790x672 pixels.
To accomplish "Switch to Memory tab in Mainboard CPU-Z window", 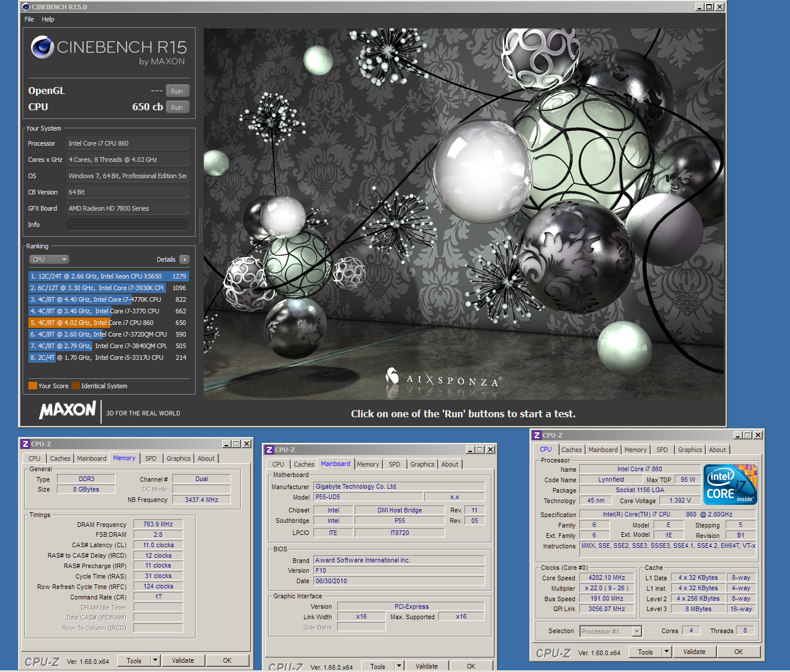I will [x=368, y=464].
